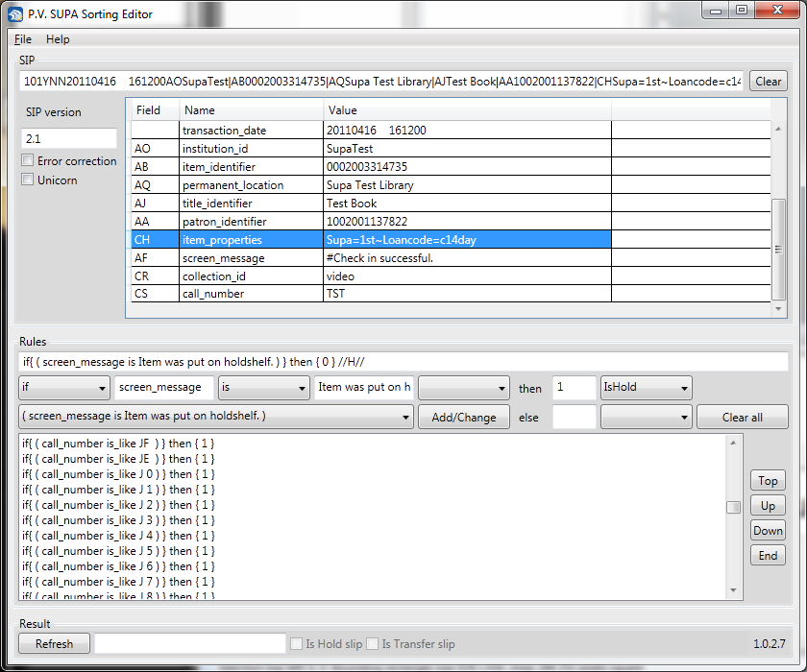The width and height of the screenshot is (807, 672).
Task: Open the Help menu
Action: tap(58, 39)
